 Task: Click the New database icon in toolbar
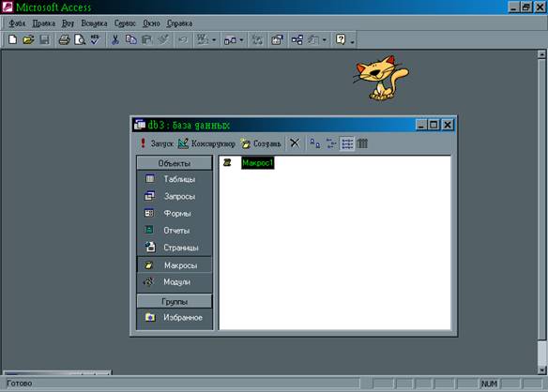(x=12, y=39)
